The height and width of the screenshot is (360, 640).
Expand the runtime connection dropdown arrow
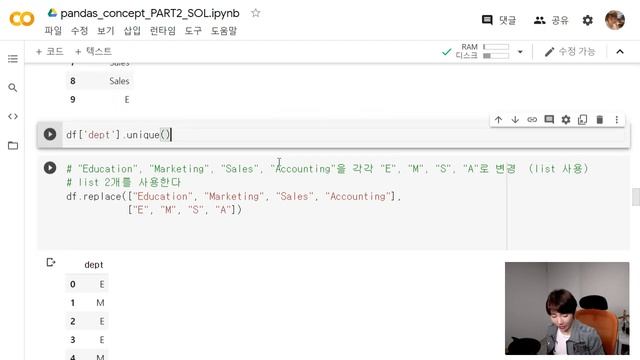520,52
